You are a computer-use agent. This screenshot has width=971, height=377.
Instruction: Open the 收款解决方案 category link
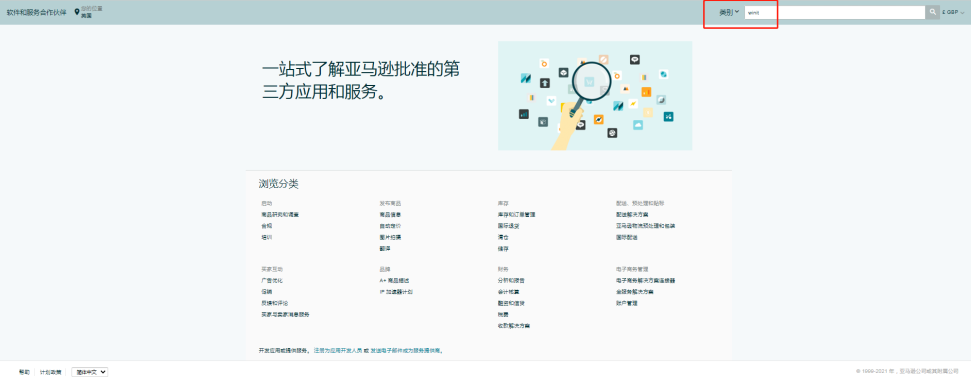pyautogui.click(x=513, y=326)
